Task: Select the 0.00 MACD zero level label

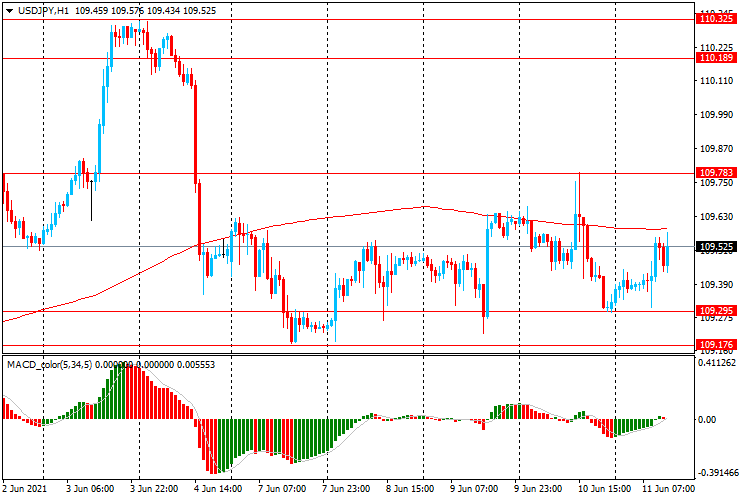Action: coord(707,419)
